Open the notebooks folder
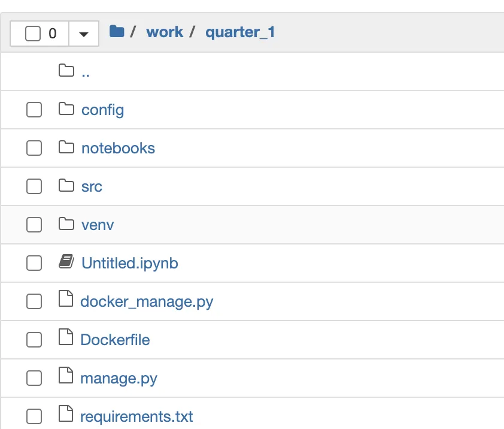 (118, 148)
